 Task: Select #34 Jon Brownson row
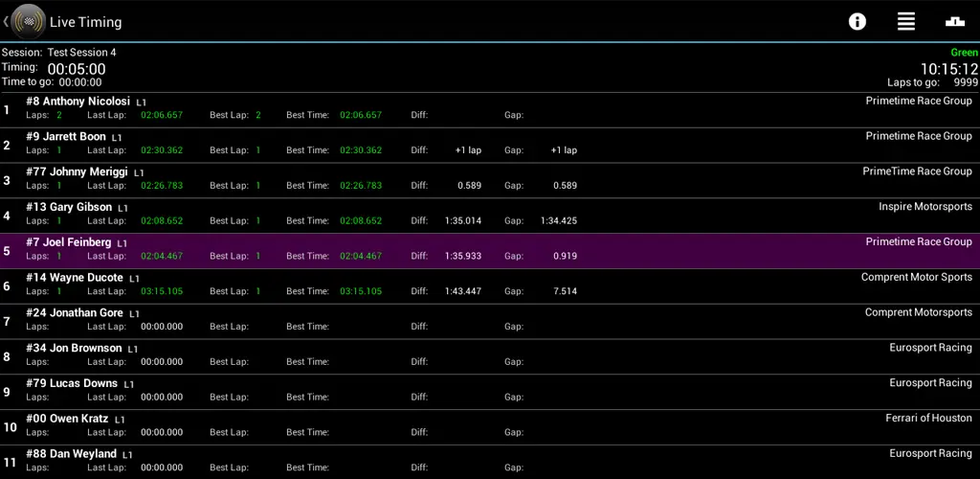coord(490,357)
